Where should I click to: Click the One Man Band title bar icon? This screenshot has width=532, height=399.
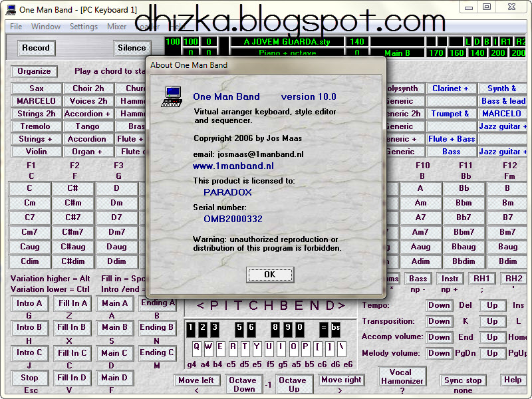pyautogui.click(x=11, y=10)
